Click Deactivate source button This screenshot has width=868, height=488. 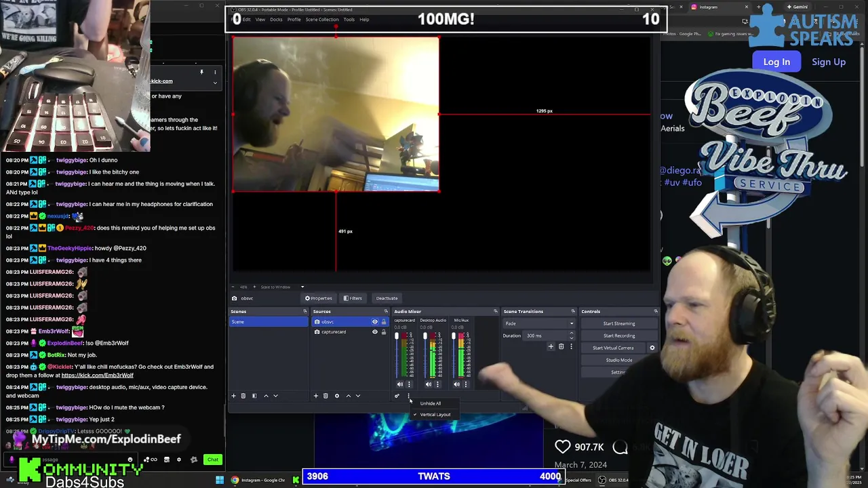(387, 298)
